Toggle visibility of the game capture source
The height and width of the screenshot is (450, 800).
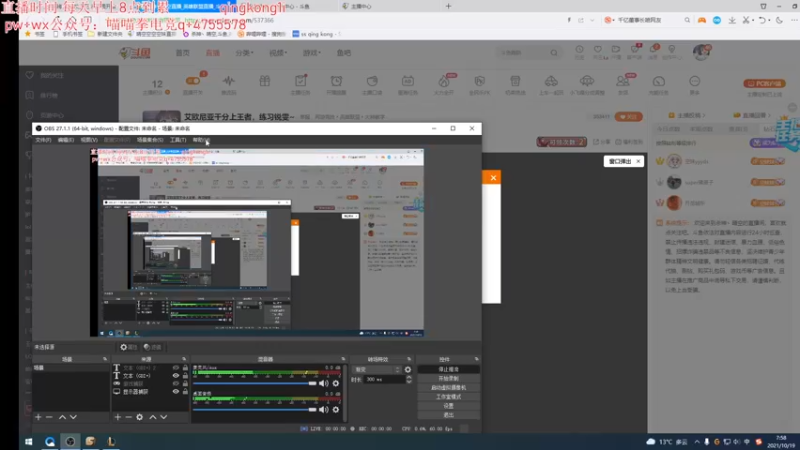pos(176,384)
